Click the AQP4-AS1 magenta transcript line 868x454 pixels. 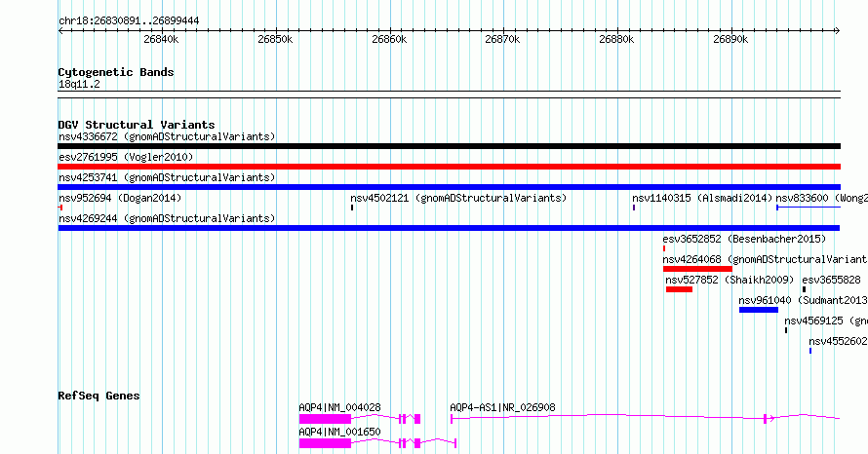pyautogui.click(x=645, y=418)
